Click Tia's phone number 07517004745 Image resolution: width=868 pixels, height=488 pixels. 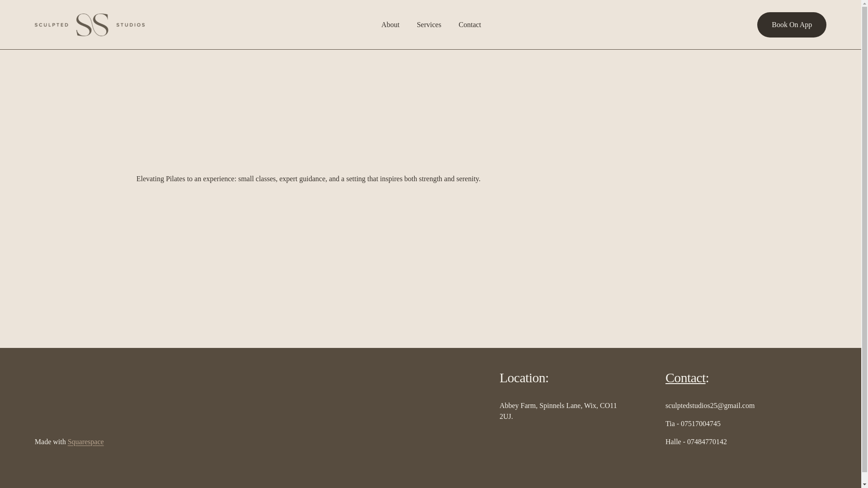click(x=700, y=424)
